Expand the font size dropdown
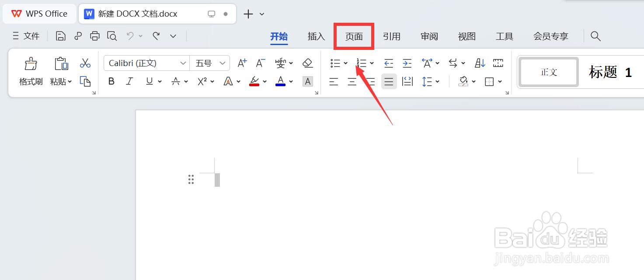This screenshot has width=644, height=280. [223, 63]
